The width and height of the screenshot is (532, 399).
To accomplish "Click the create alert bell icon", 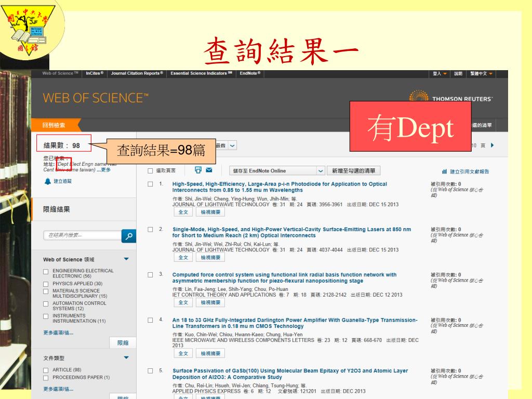I will click(x=47, y=181).
